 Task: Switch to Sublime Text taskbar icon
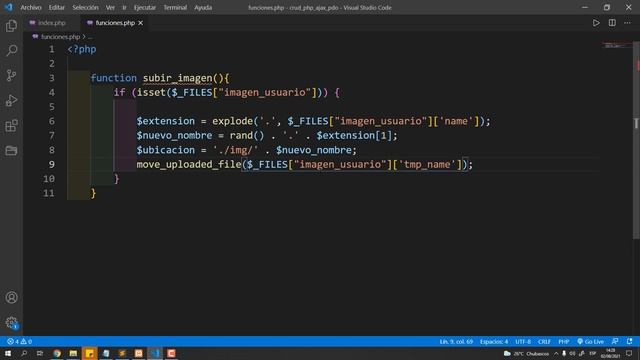coord(122,353)
